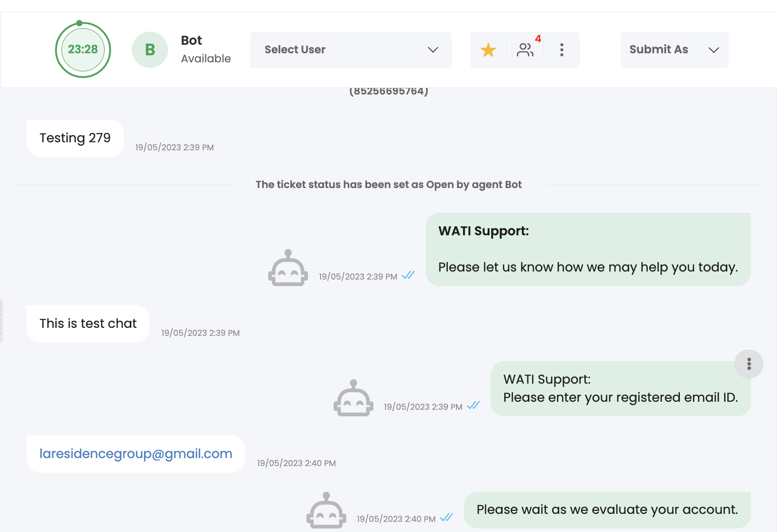Viewport: 777px width, 532px height.
Task: Click the 23:28 countdown timer circle
Action: (x=83, y=49)
